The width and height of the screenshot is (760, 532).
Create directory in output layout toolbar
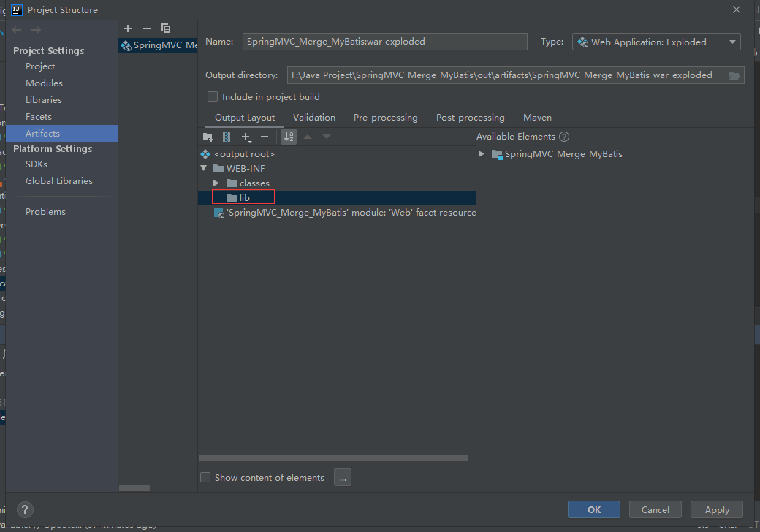click(x=208, y=137)
